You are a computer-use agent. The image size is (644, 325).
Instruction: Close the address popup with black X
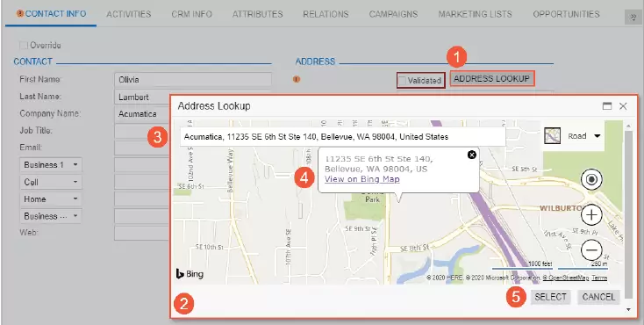click(472, 155)
